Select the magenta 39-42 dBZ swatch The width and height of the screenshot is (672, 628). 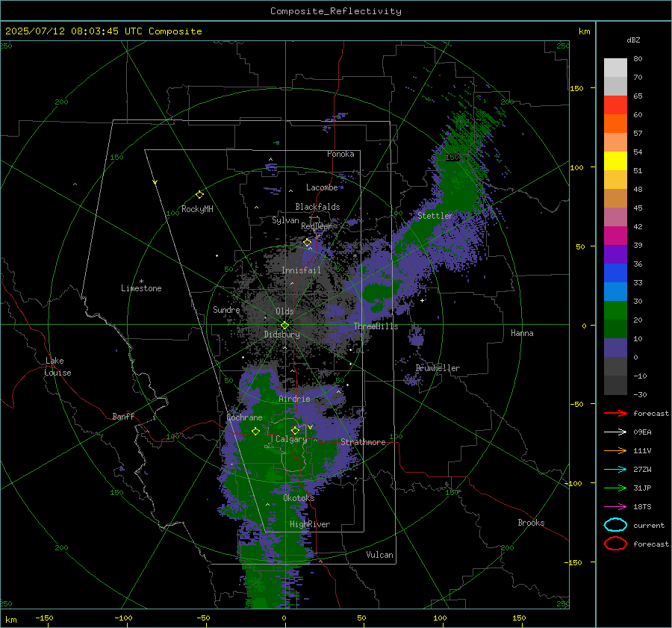(x=615, y=236)
